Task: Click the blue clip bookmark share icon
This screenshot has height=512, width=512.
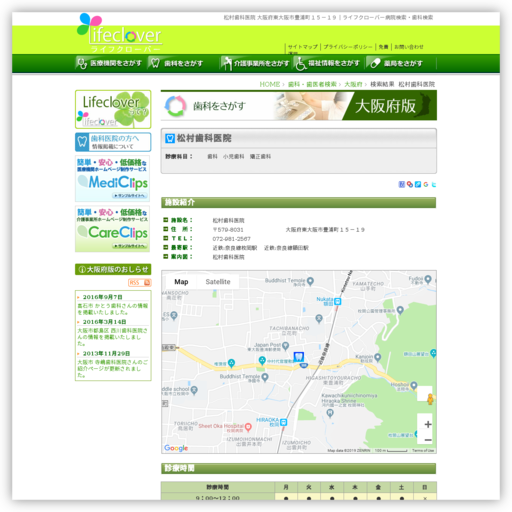Action: point(418,184)
